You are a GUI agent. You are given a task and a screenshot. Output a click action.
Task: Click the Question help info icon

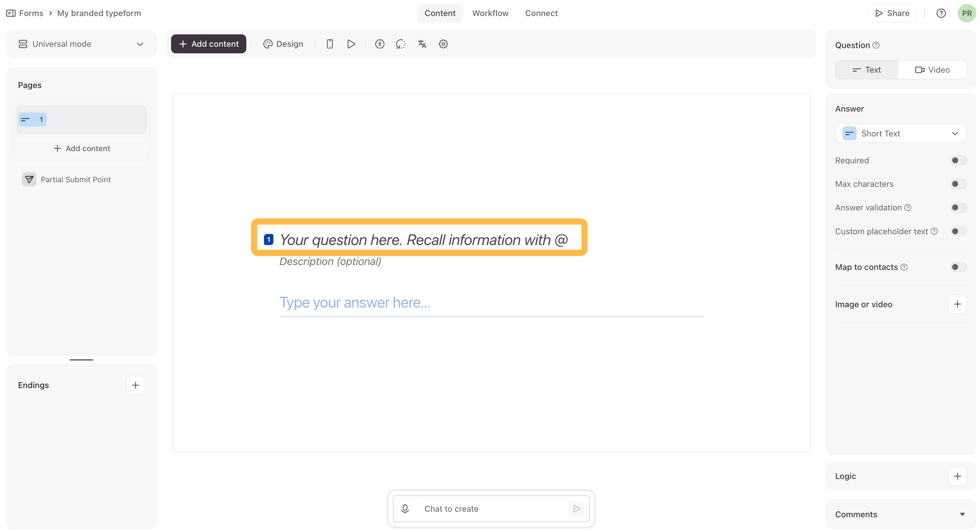[876, 45]
